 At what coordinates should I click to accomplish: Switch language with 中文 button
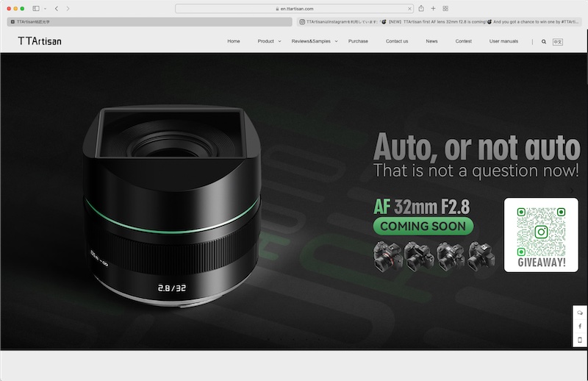(x=558, y=42)
